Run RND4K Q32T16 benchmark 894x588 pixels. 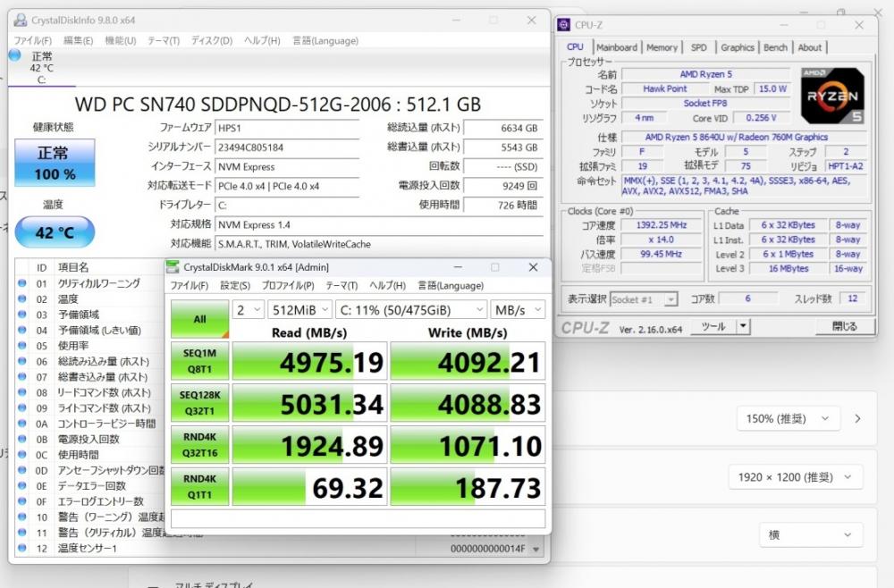[x=199, y=445]
